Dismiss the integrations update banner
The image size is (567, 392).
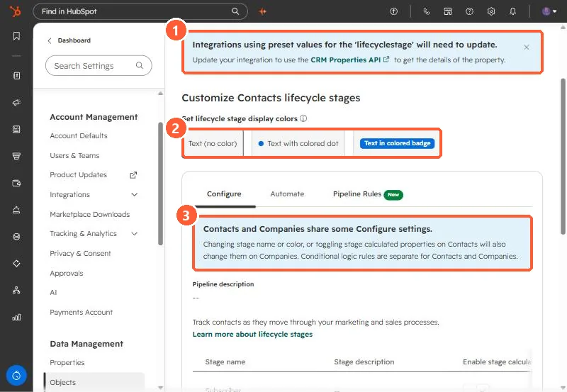click(527, 47)
